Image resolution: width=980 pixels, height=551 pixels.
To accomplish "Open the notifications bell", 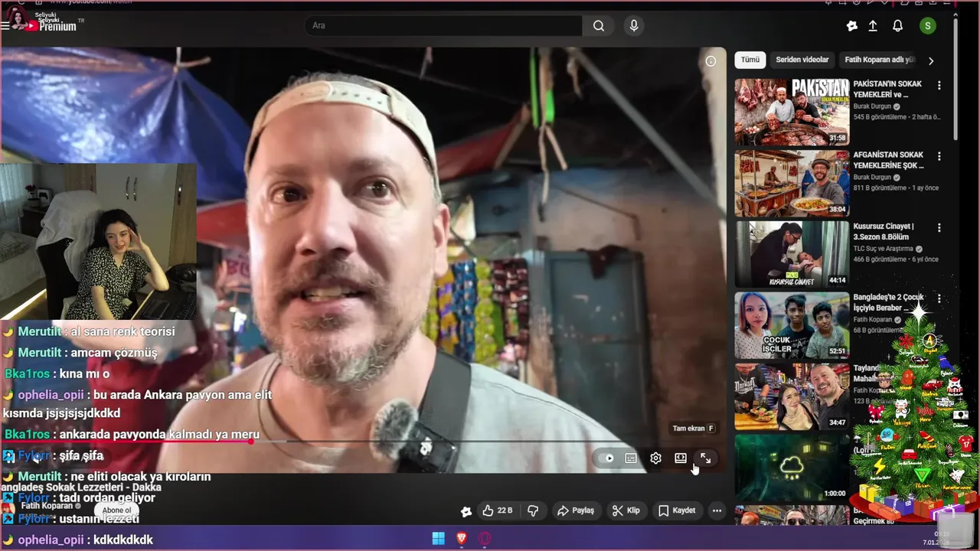I will tap(898, 26).
